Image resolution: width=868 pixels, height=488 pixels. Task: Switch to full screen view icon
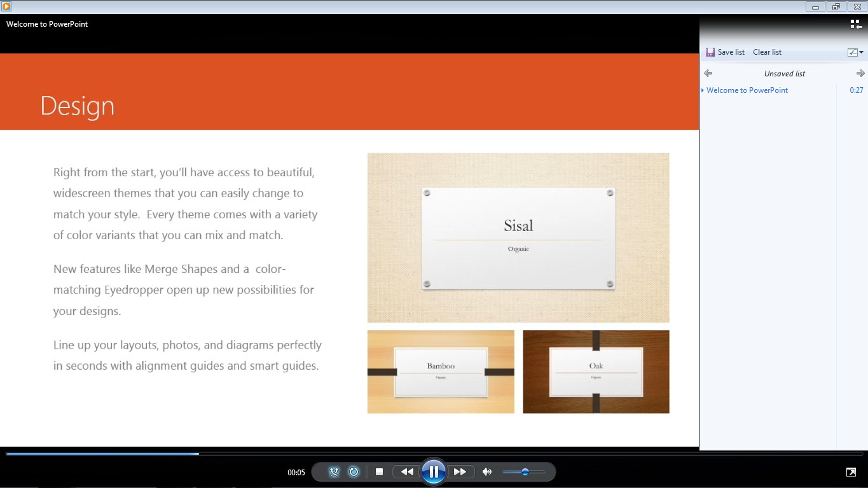pos(851,472)
